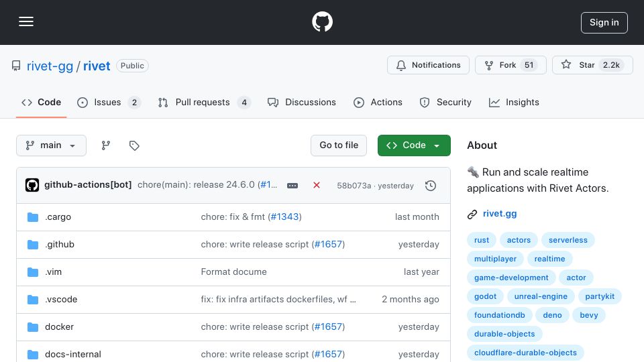Open PR #1657 link in docker row
Screen dimensions: 644x362
pyautogui.click(x=328, y=326)
